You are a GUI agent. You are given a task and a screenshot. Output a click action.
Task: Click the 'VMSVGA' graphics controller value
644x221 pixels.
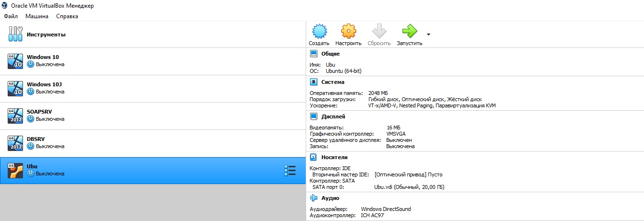(x=396, y=134)
